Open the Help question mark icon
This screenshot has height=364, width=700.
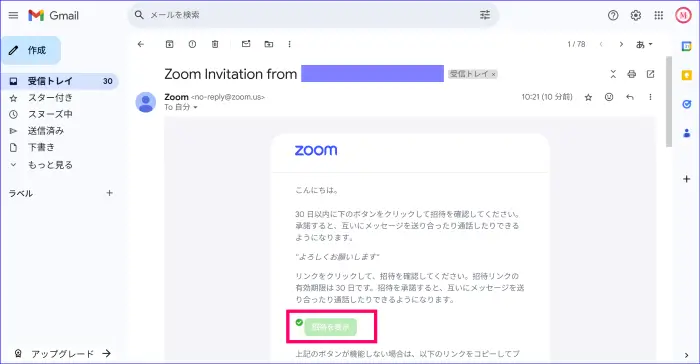(613, 15)
